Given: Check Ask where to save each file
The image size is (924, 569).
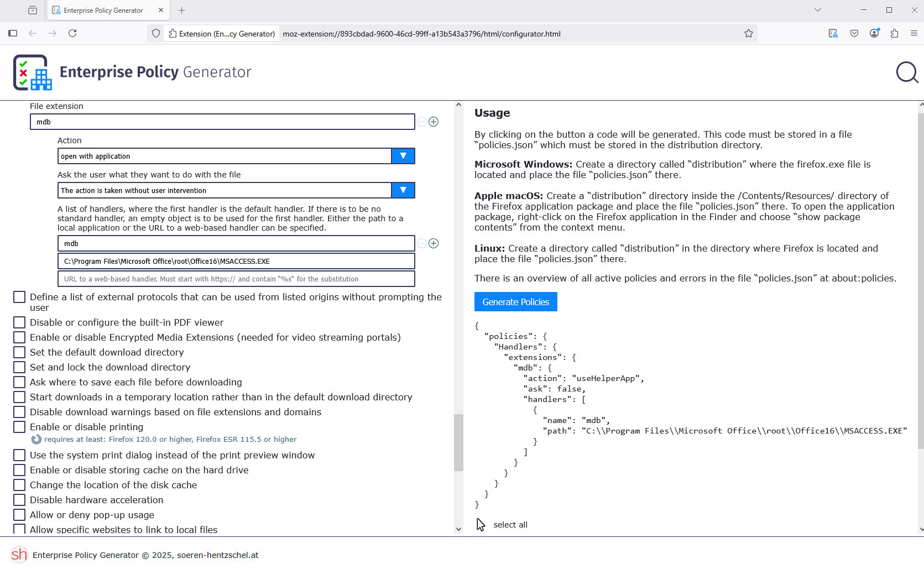Looking at the screenshot, I should [19, 382].
